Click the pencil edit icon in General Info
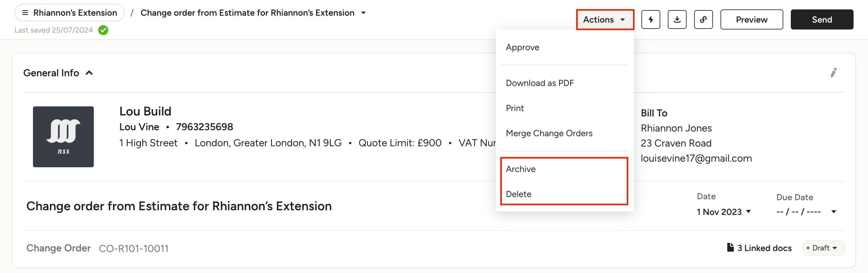868x273 pixels. [833, 72]
